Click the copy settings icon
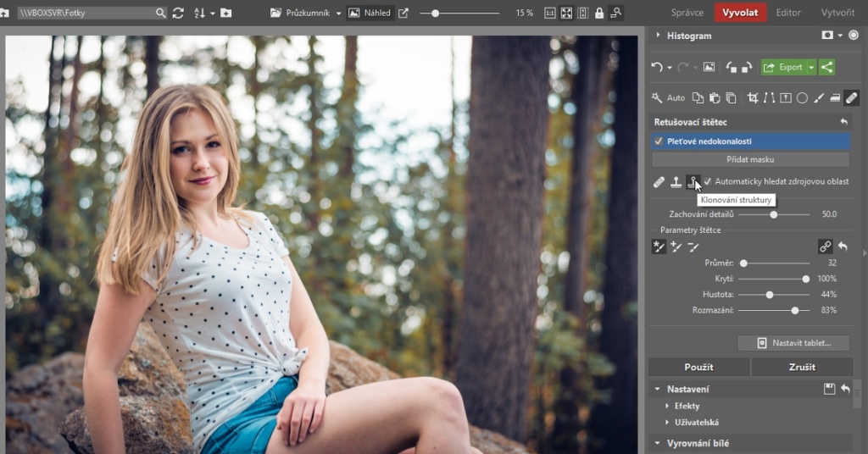868x454 pixels. [698, 98]
